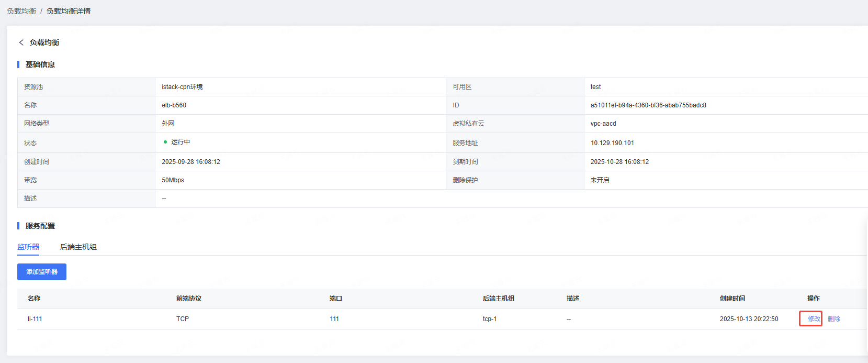Click the 名称 column header in listener table

pyautogui.click(x=34, y=299)
